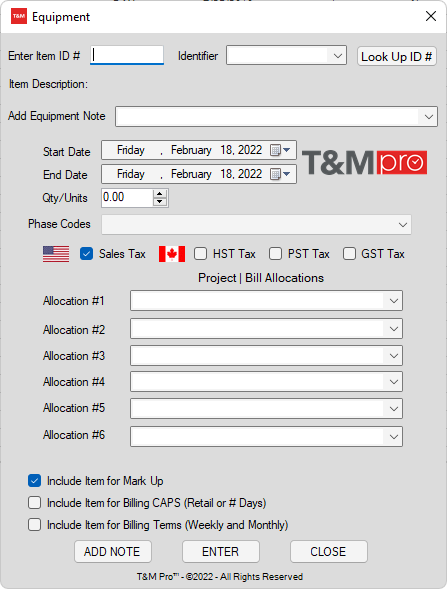
Task: Click the Look Up ID # button
Action: pyautogui.click(x=397, y=57)
